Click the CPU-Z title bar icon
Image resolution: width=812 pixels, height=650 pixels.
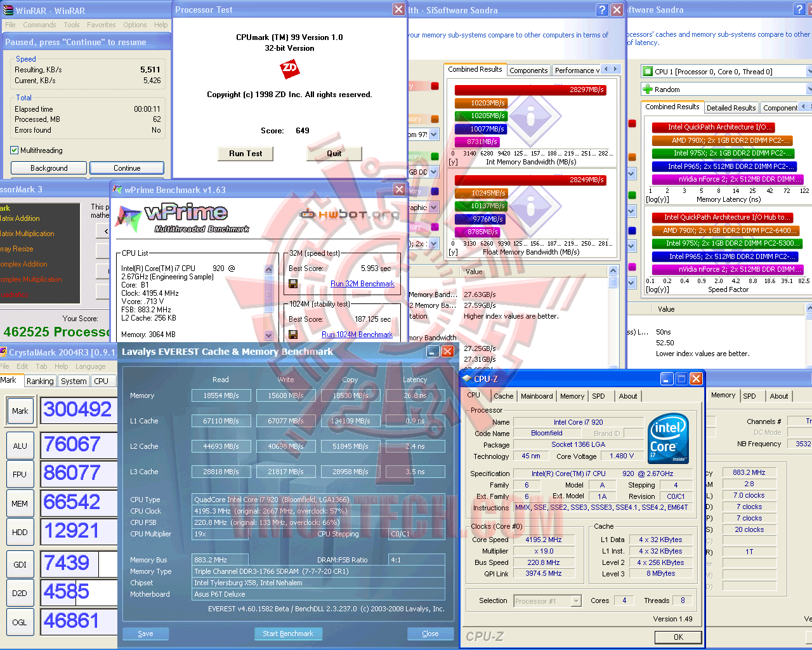(468, 379)
